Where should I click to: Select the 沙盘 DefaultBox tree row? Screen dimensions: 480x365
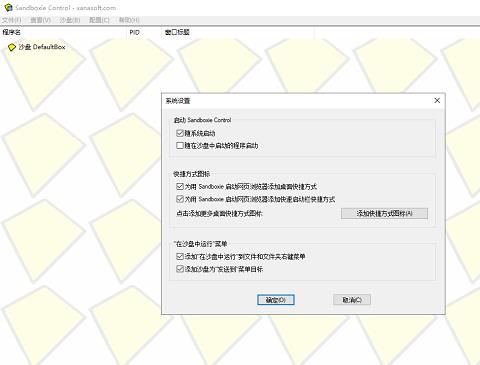(x=37, y=47)
